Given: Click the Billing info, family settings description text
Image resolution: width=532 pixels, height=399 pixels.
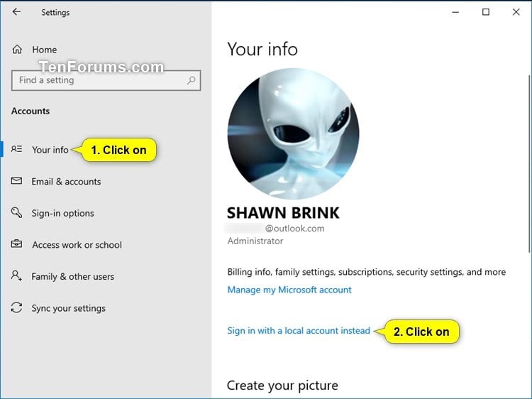Looking at the screenshot, I should (367, 272).
